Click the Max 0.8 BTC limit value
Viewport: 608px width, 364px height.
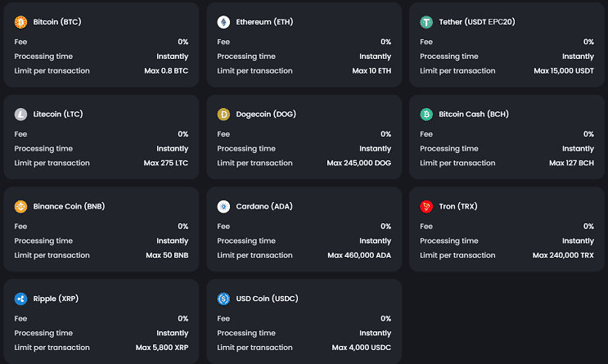click(x=166, y=71)
